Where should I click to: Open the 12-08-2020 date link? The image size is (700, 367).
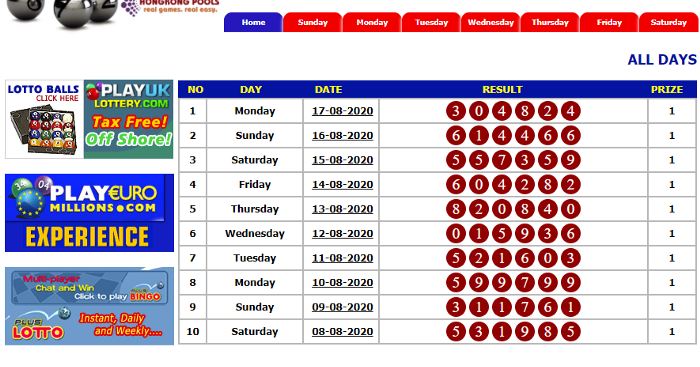(342, 234)
